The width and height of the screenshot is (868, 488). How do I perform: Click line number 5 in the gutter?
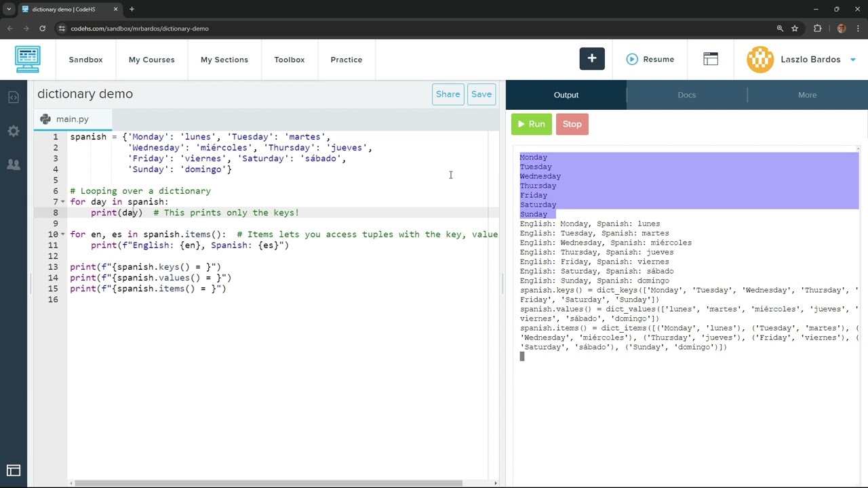[56, 180]
